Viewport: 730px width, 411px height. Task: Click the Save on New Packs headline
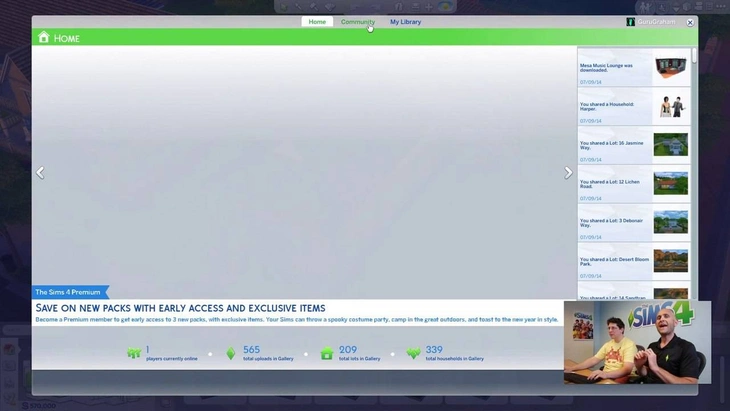pyautogui.click(x=180, y=308)
